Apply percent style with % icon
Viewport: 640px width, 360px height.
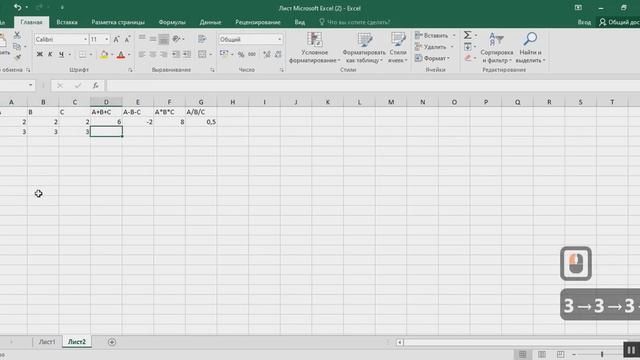[x=241, y=54]
